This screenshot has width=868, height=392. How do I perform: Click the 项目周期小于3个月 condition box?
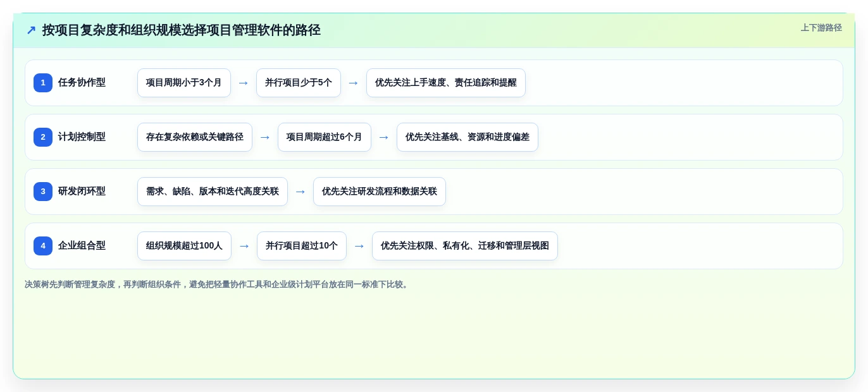(x=184, y=83)
